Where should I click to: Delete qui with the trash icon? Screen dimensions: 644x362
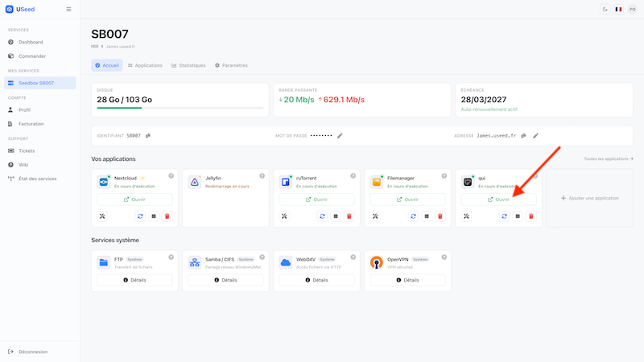(x=531, y=216)
